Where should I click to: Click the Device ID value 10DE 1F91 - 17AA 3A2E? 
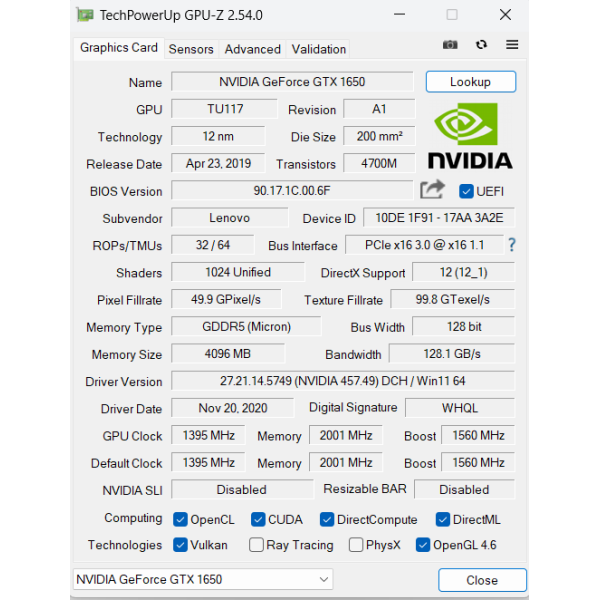click(x=439, y=217)
